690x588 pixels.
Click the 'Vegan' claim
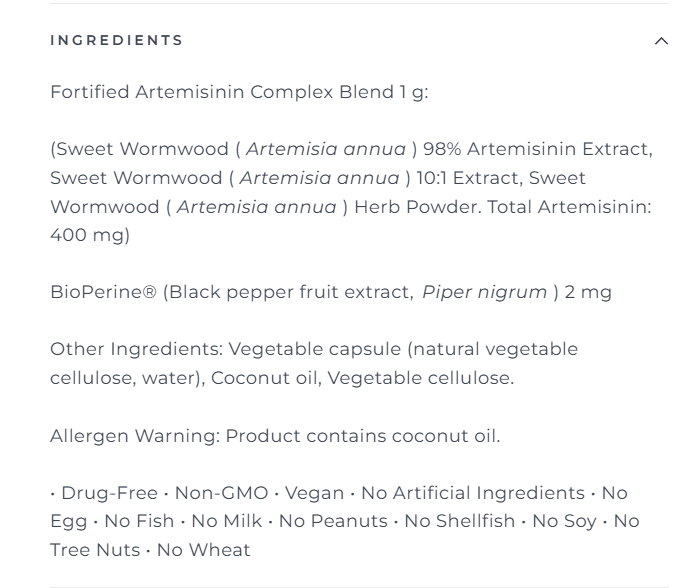[x=313, y=493]
